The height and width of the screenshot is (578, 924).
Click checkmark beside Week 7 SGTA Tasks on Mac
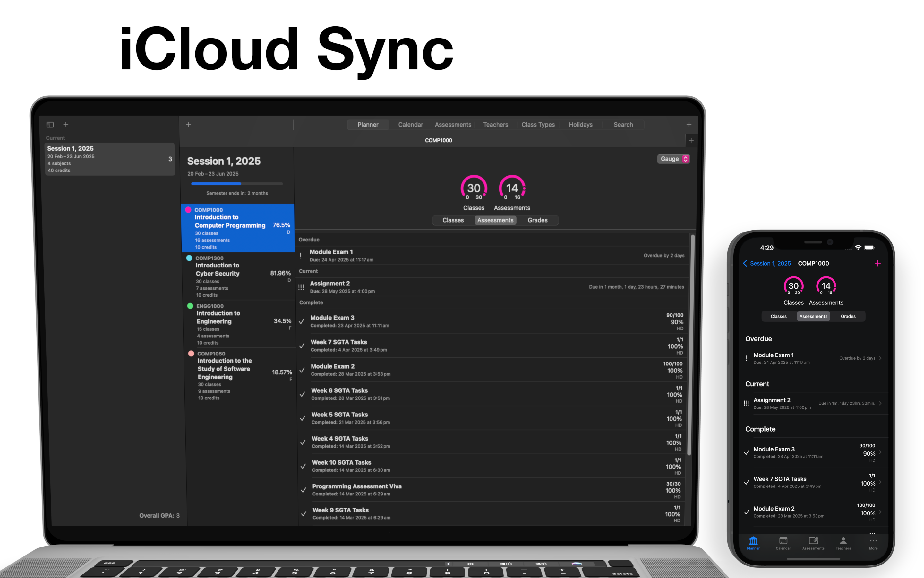pyautogui.click(x=302, y=346)
